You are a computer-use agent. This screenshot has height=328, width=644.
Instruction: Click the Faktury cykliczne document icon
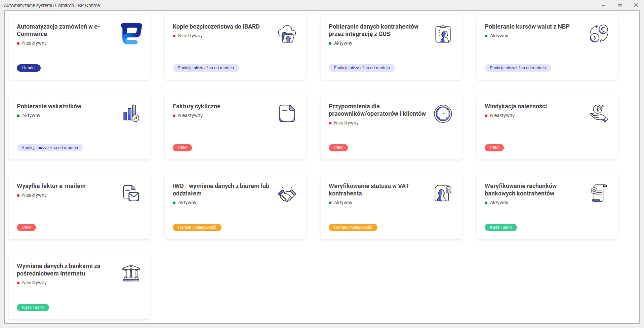tap(287, 113)
